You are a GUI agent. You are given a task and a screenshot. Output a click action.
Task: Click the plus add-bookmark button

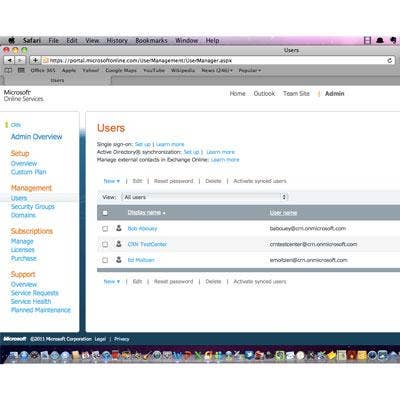pyautogui.click(x=35, y=60)
